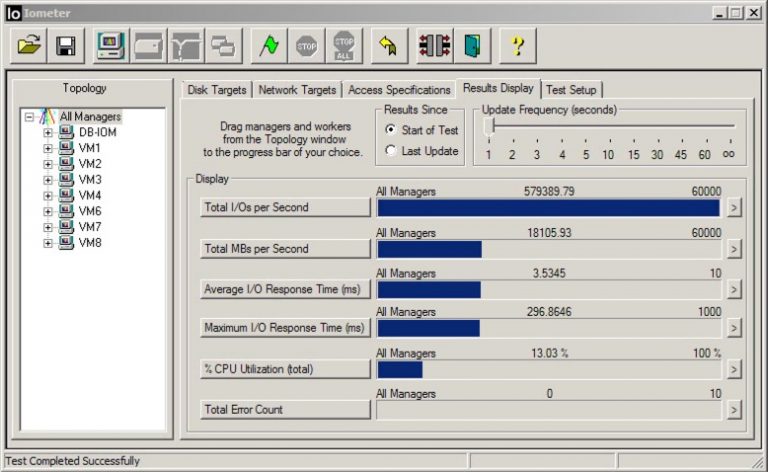
Task: Open the Test Setup tab
Action: point(571,90)
